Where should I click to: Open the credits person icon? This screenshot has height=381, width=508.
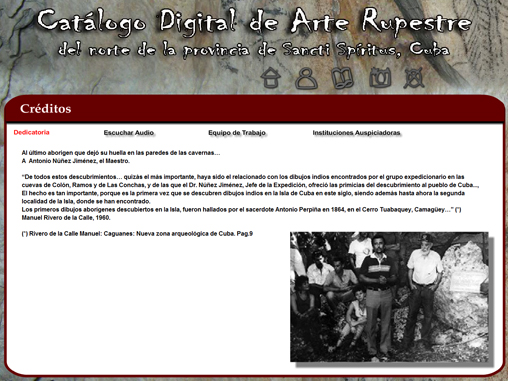pyautogui.click(x=306, y=78)
